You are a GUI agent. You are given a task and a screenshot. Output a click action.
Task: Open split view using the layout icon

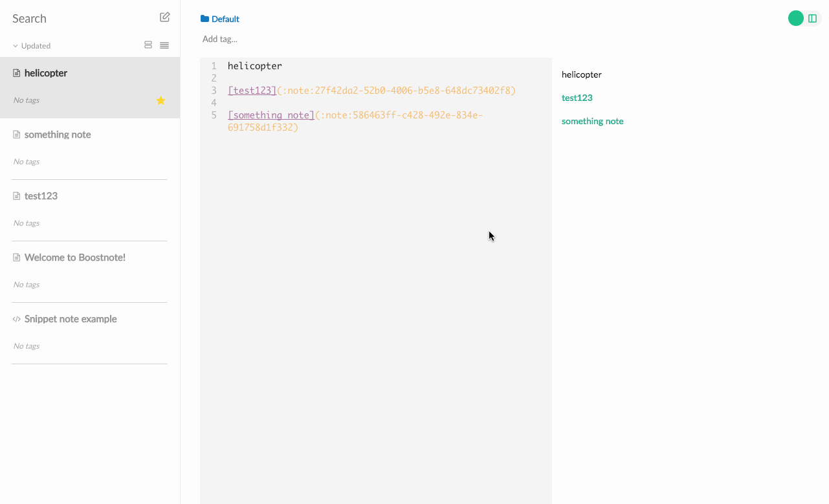click(x=813, y=17)
